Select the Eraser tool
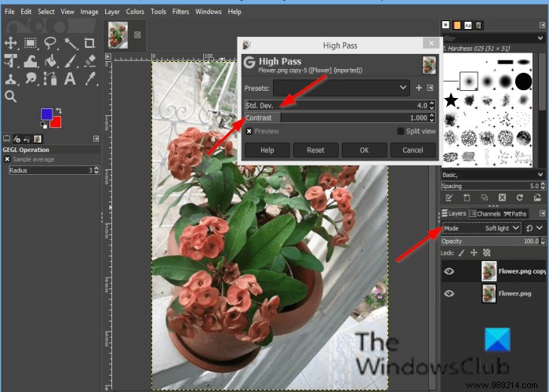 (x=90, y=61)
